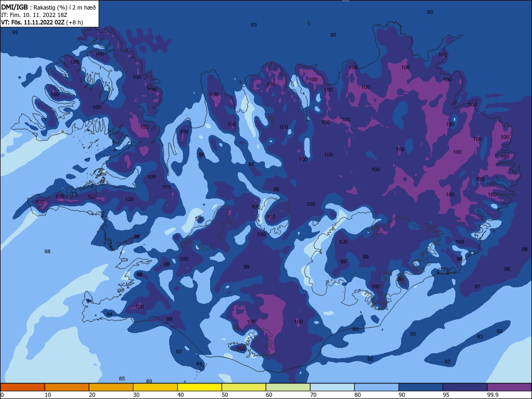Image resolution: width=532 pixels, height=399 pixels.
Task: Click the '70' legend scale label
Action: (x=313, y=395)
